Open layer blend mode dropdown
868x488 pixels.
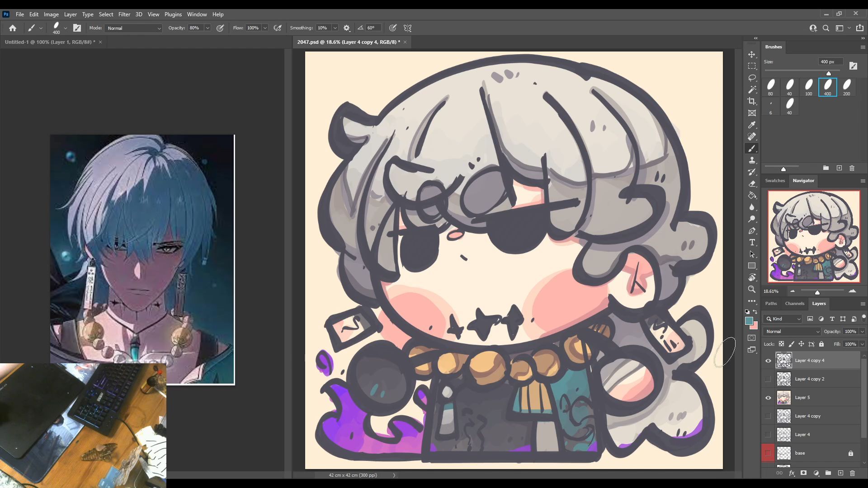point(792,331)
